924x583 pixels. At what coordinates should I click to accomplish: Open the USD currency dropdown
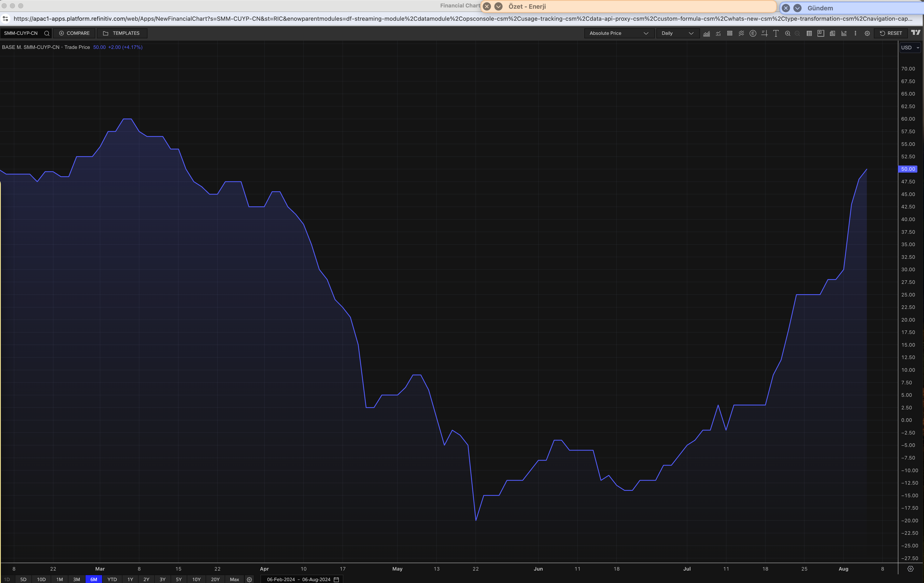point(910,48)
